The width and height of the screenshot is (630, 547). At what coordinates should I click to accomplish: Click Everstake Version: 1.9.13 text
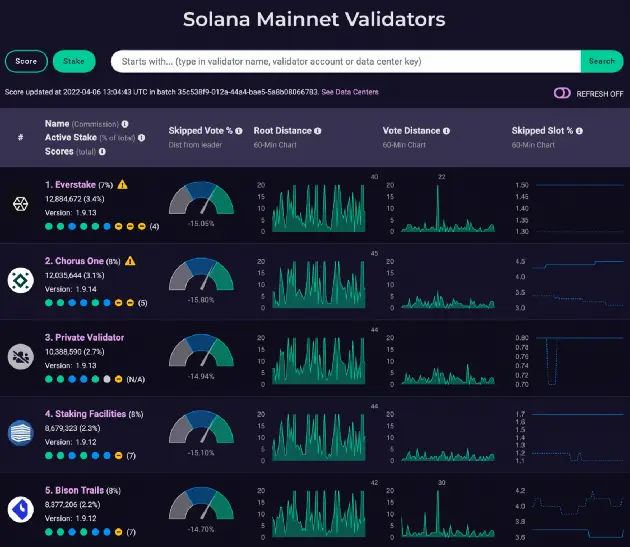[x=71, y=213]
